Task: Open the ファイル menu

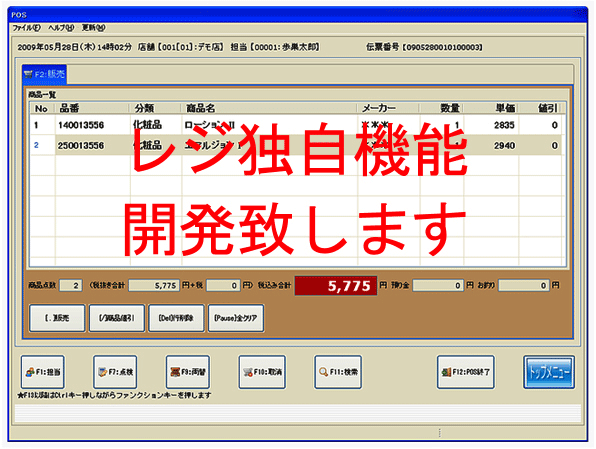Action: pyautogui.click(x=26, y=28)
